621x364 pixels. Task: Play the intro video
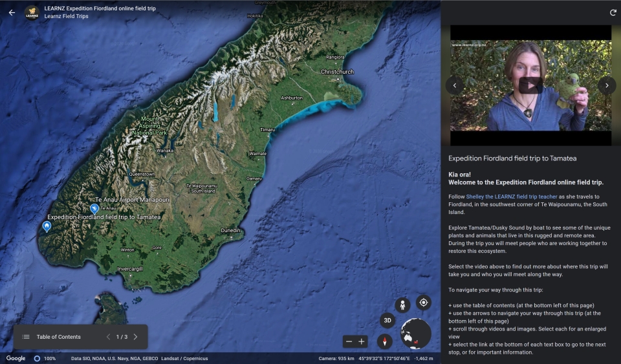pyautogui.click(x=530, y=85)
